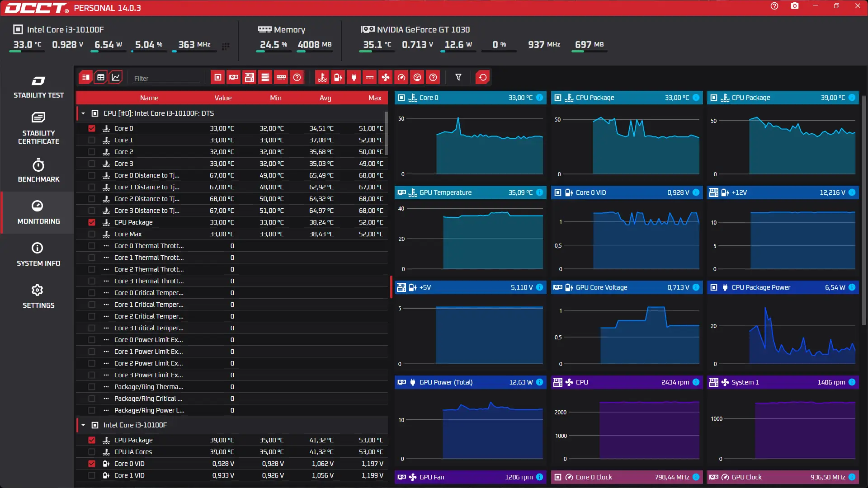
Task: Open the System Info page
Action: coord(38,254)
